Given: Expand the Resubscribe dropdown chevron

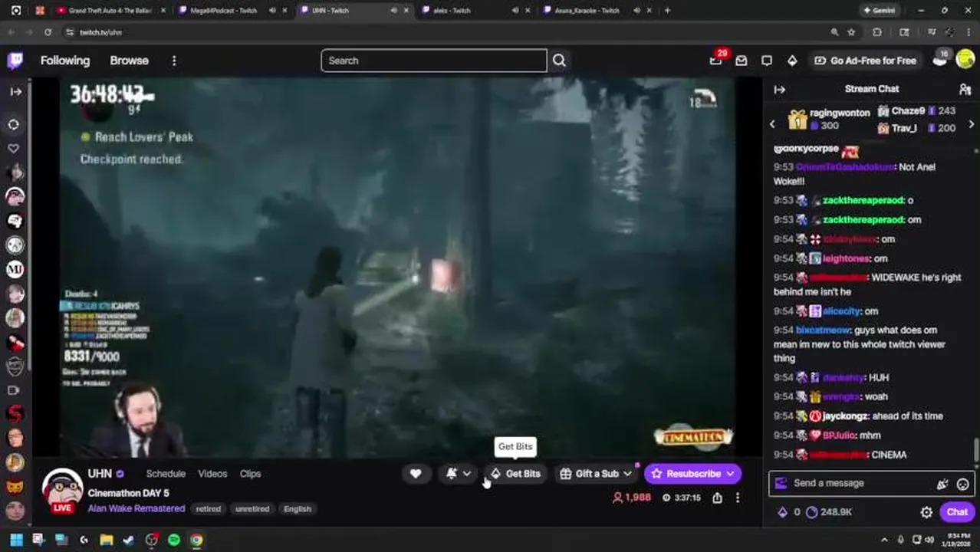Looking at the screenshot, I should point(731,474).
